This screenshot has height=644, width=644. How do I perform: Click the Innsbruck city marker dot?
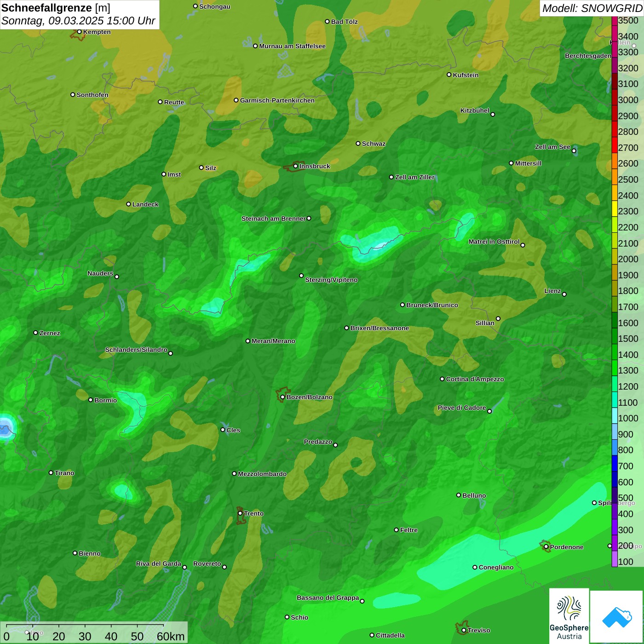coord(296,166)
